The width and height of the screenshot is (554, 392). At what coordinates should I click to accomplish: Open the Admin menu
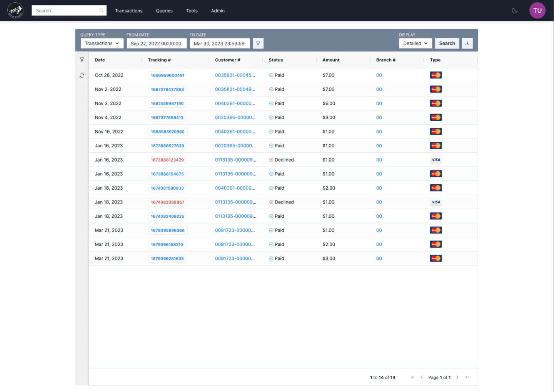tap(218, 10)
